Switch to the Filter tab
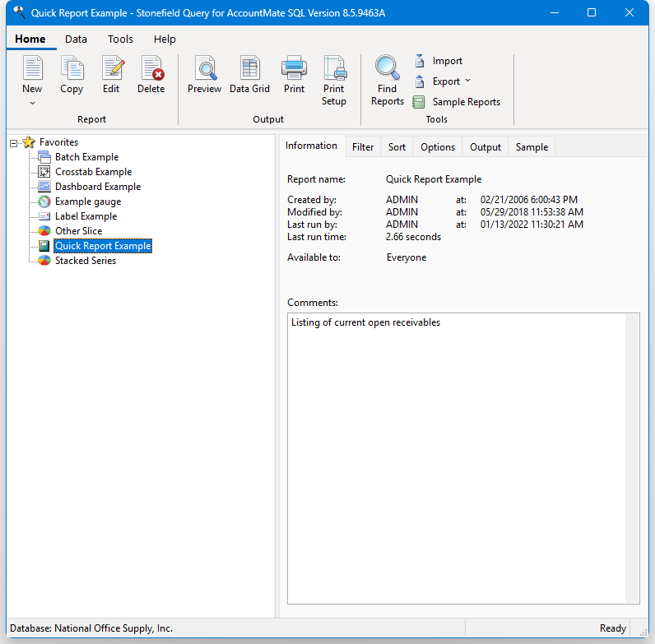This screenshot has width=655, height=644. 363,147
